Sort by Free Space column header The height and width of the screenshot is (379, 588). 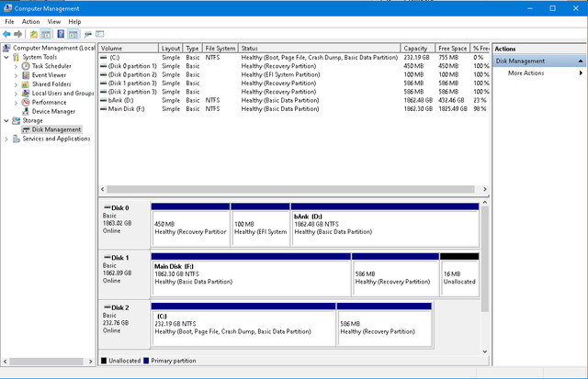[453, 49]
